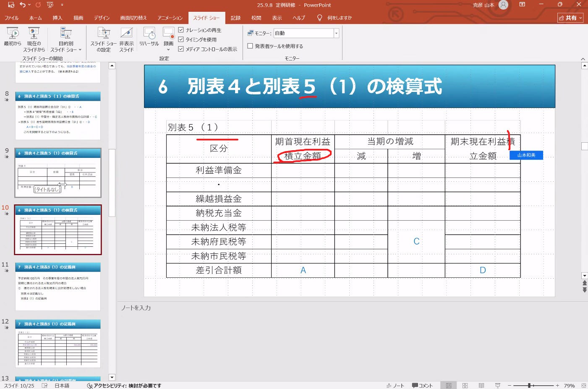The width and height of the screenshot is (588, 389).
Task: Click the save icon in title bar
Action: [x=11, y=5]
